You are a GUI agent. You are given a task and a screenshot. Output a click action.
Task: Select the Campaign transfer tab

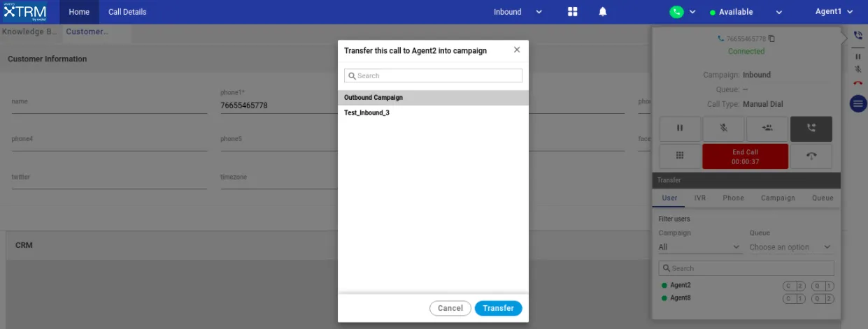(x=778, y=198)
